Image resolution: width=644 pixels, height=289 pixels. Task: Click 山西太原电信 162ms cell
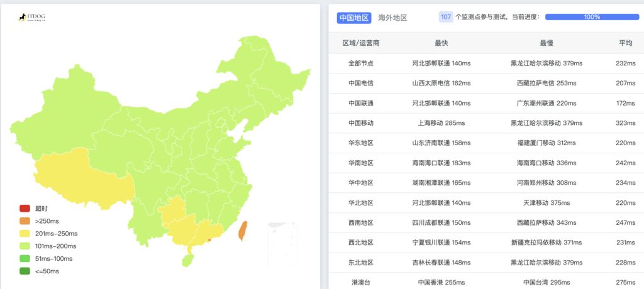441,83
